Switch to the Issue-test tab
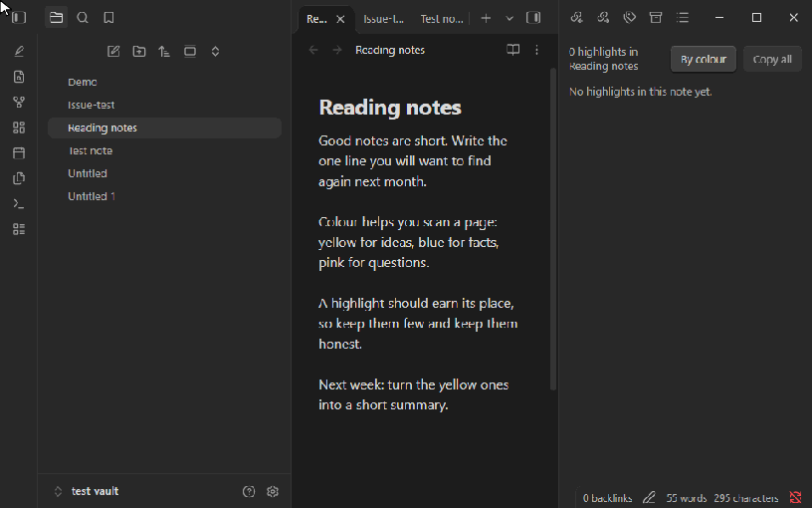 tap(384, 19)
